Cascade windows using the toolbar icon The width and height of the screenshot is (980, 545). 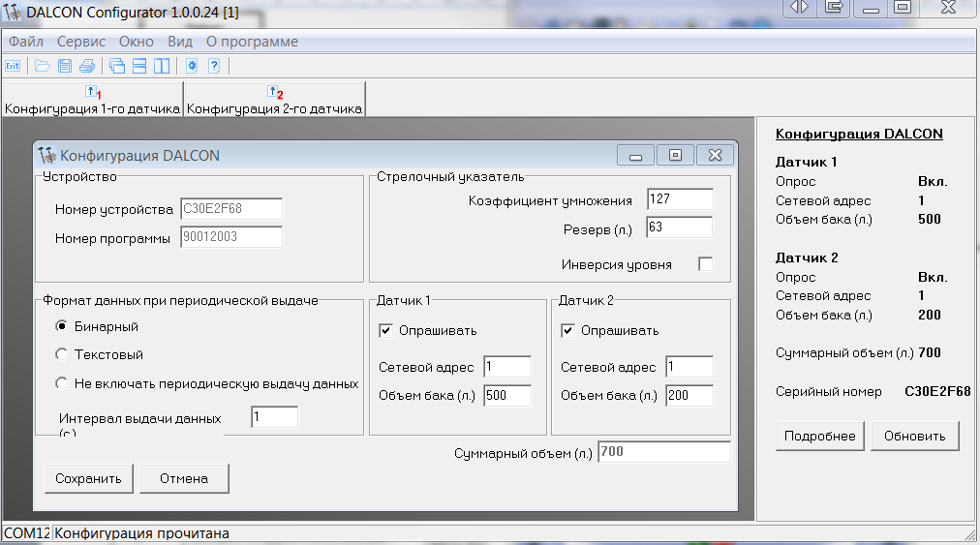pos(117,66)
